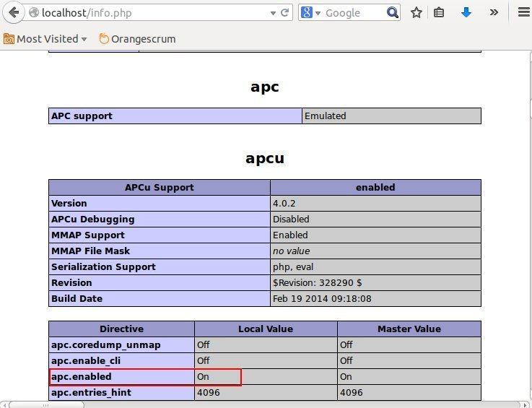Screen dimensions: 532x408
Task: Select the apc.enabled directive name
Action: [121, 377]
